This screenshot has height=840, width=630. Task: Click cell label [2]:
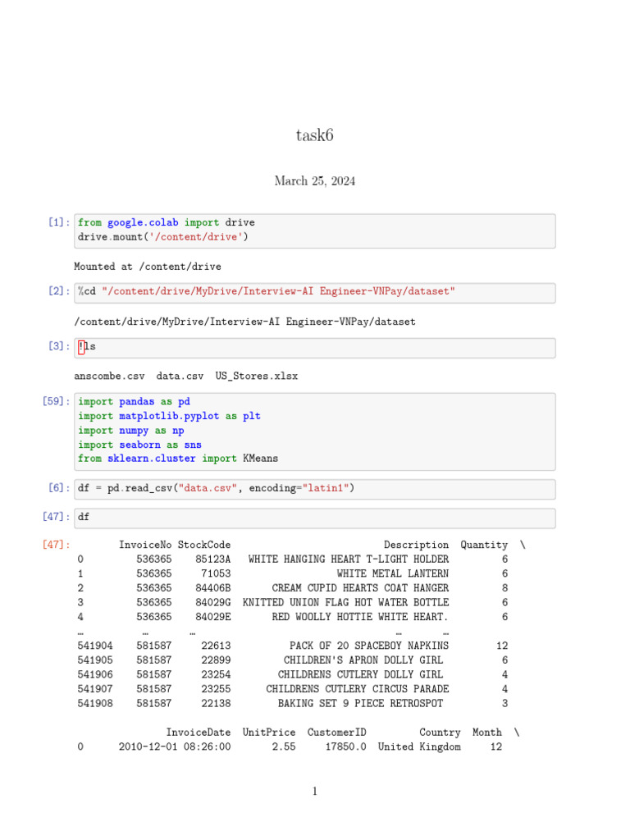click(59, 291)
